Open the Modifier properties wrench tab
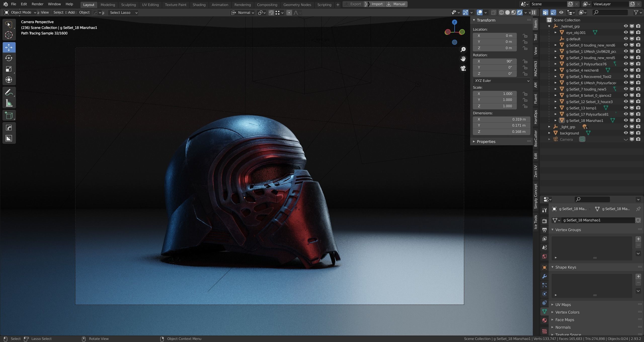The width and height of the screenshot is (644, 342). click(x=544, y=276)
